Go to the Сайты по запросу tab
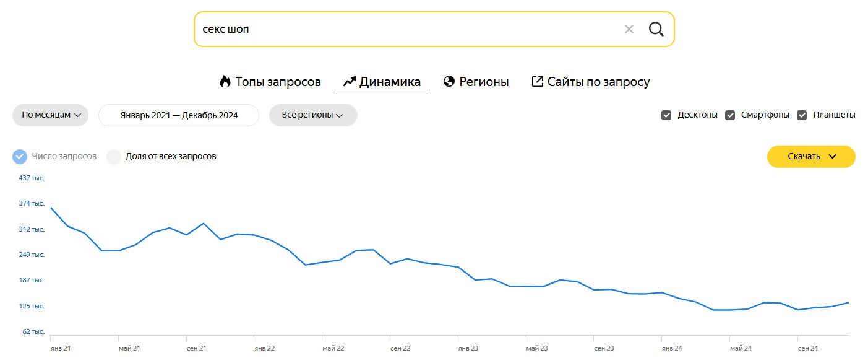 click(x=598, y=82)
